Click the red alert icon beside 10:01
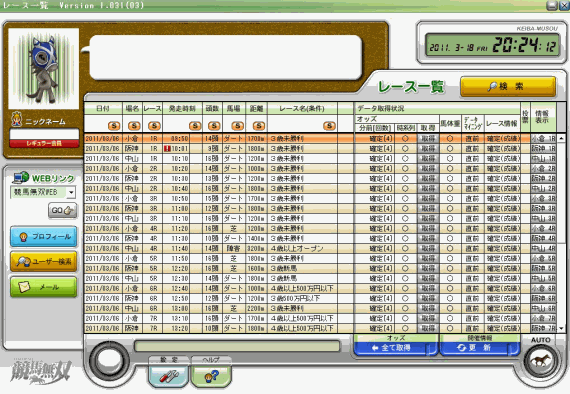The image size is (570, 394). 167,148
